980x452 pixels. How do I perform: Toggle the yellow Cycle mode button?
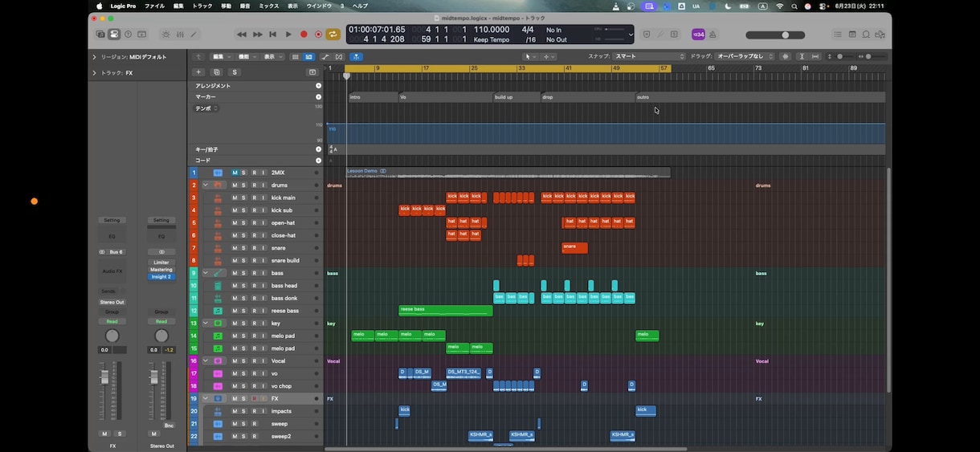point(333,35)
